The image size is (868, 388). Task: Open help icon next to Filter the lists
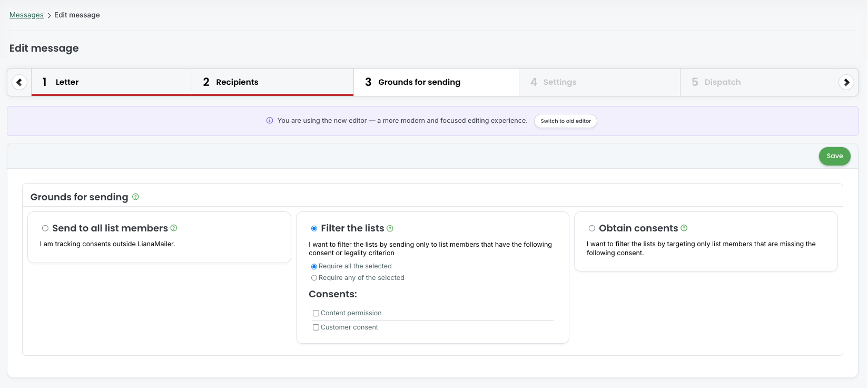390,229
